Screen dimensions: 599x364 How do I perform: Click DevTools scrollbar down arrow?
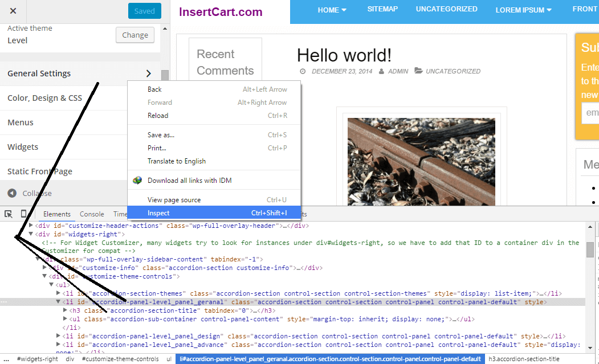[x=590, y=348]
